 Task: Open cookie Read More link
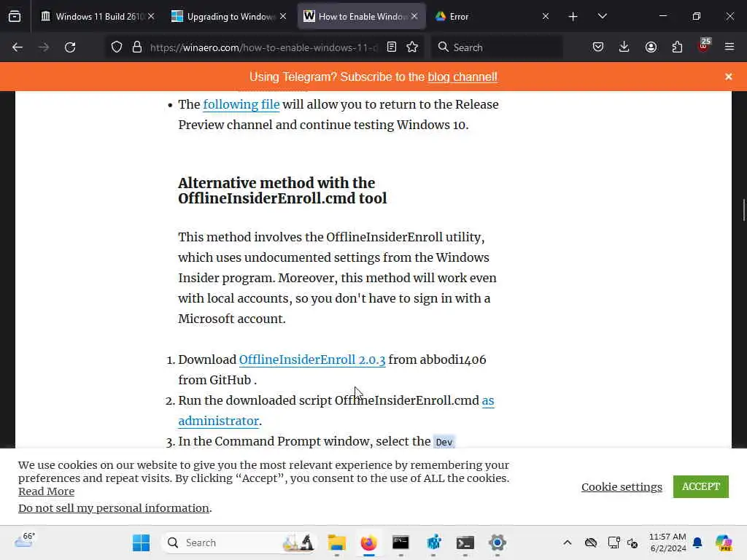(x=46, y=491)
